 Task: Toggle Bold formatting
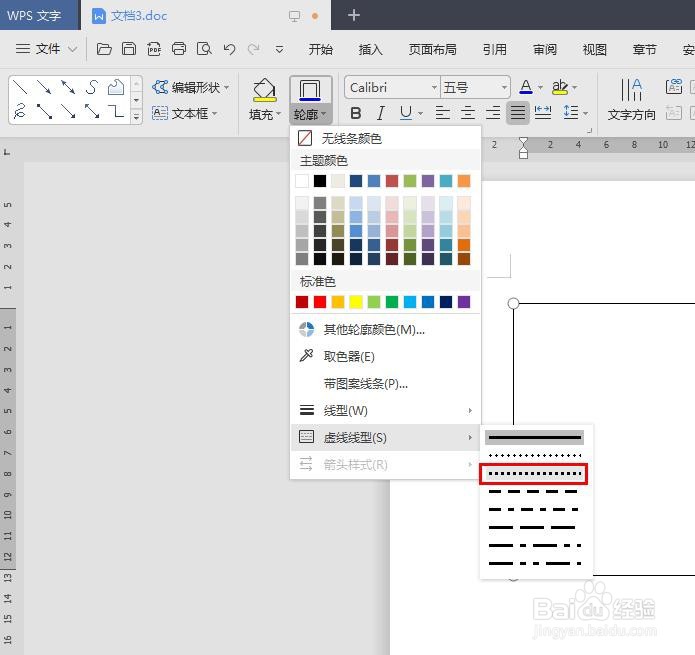click(x=355, y=113)
